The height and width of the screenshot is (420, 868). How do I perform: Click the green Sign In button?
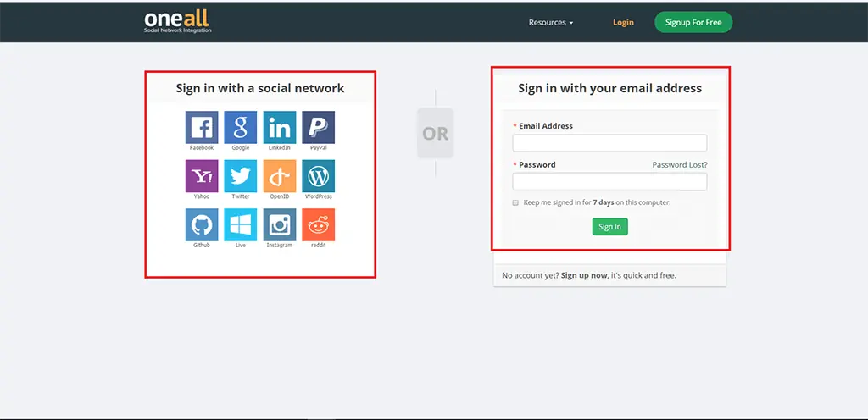tap(610, 227)
